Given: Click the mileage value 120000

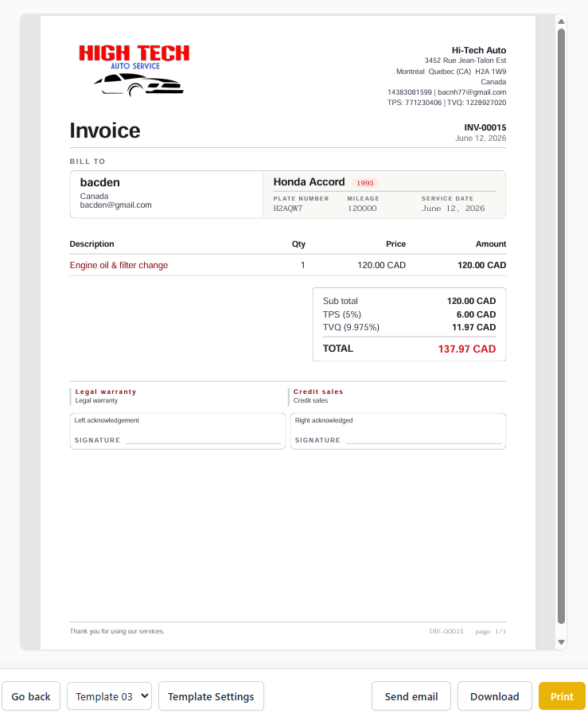Looking at the screenshot, I should pyautogui.click(x=362, y=208).
